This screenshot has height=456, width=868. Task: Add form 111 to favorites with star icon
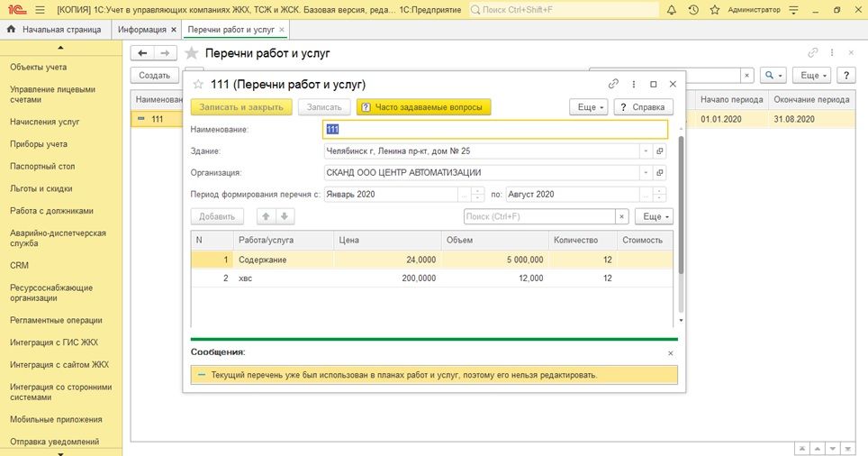198,85
